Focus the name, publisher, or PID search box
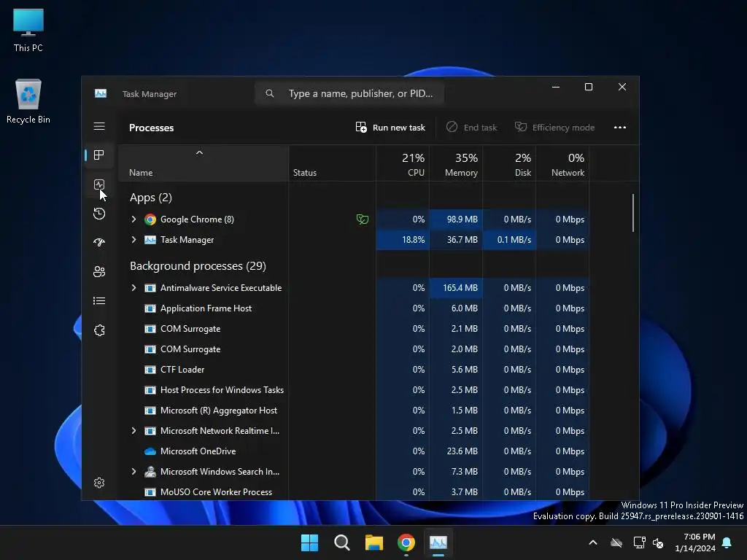 349,93
